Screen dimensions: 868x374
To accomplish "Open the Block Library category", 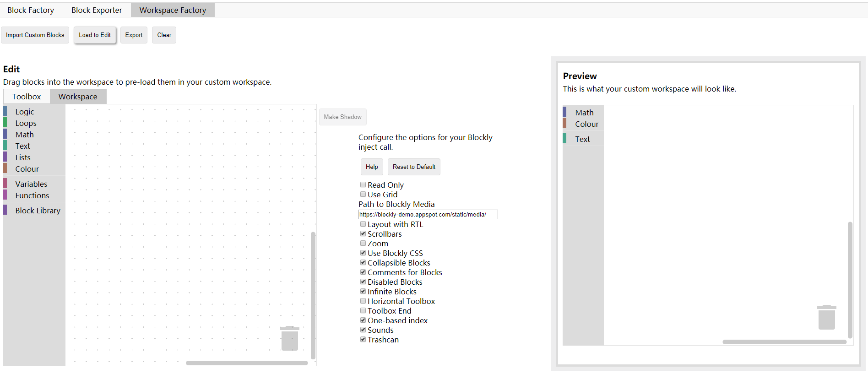I will pyautogui.click(x=38, y=211).
